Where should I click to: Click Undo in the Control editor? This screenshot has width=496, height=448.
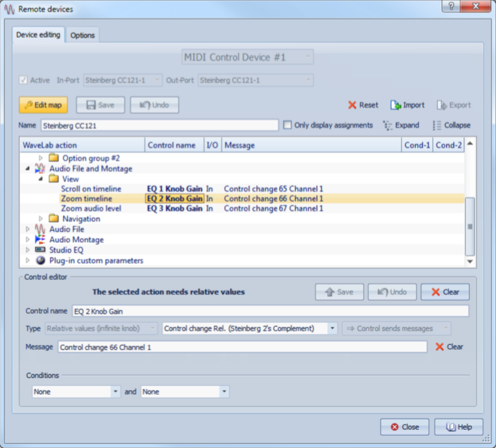pyautogui.click(x=392, y=292)
